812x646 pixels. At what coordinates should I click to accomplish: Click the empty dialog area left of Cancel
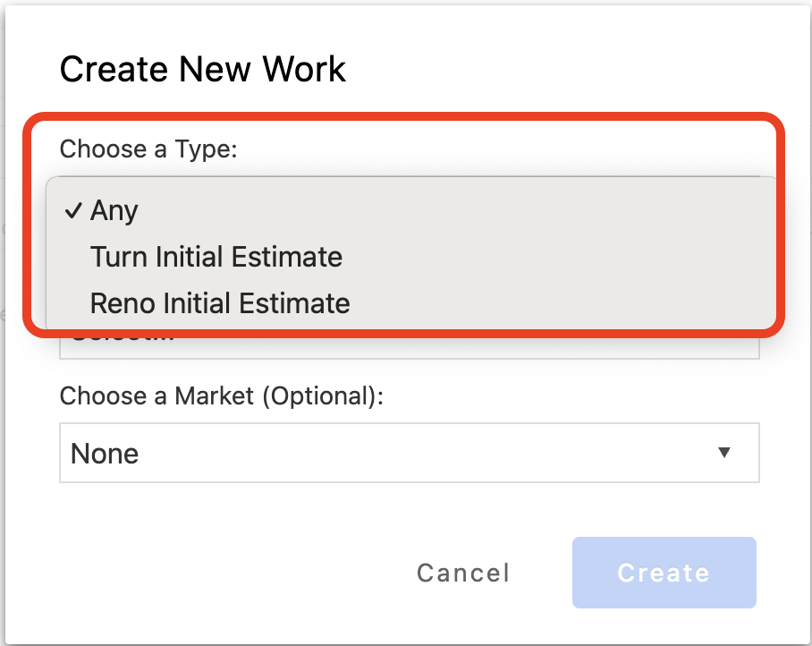pyautogui.click(x=224, y=573)
